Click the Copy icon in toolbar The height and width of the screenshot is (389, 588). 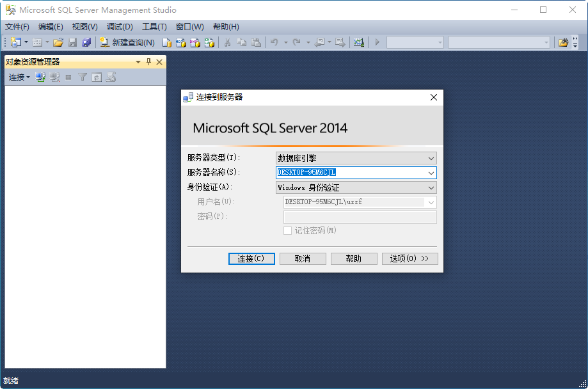pyautogui.click(x=241, y=42)
